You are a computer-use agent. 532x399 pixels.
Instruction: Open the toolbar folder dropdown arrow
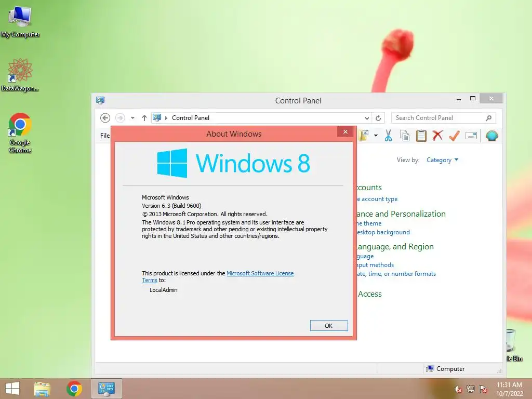(x=376, y=136)
